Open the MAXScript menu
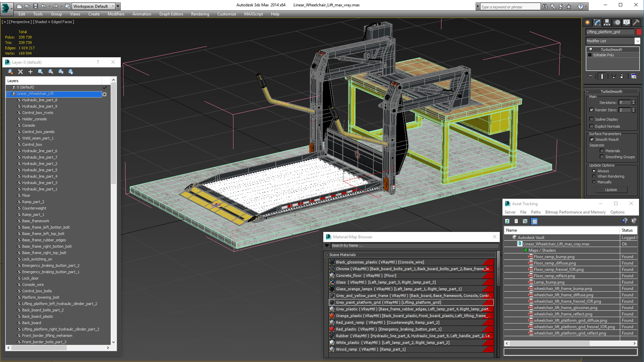 point(253,14)
